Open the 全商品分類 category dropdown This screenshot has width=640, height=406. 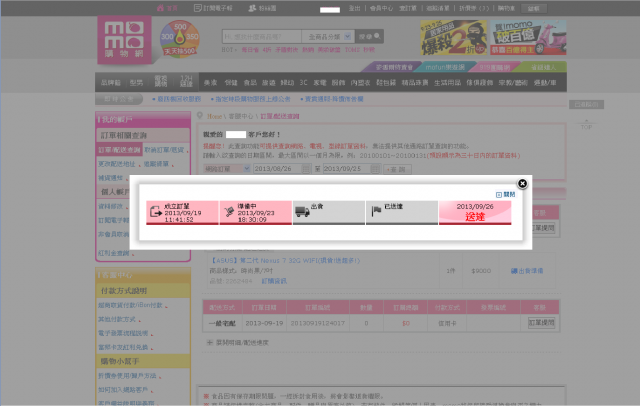pos(328,36)
